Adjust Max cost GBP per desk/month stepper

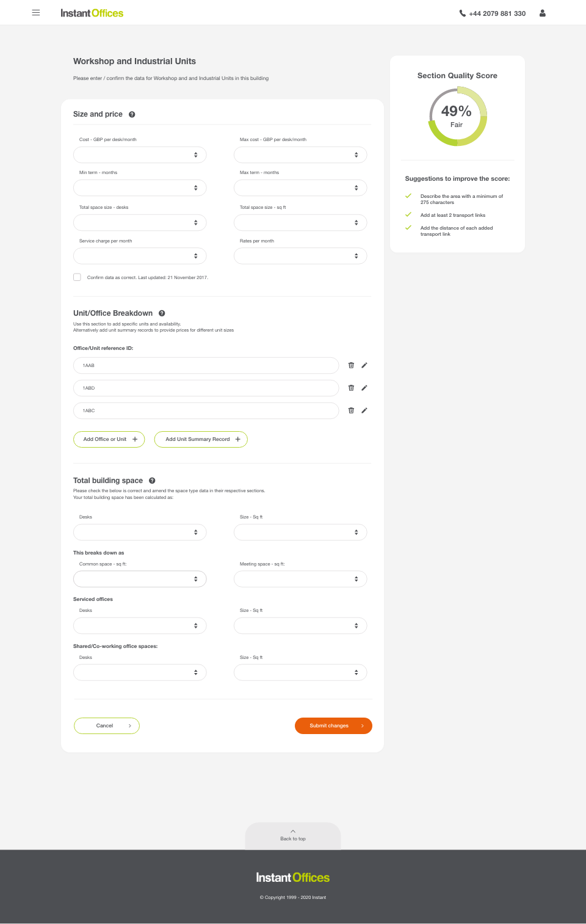356,155
